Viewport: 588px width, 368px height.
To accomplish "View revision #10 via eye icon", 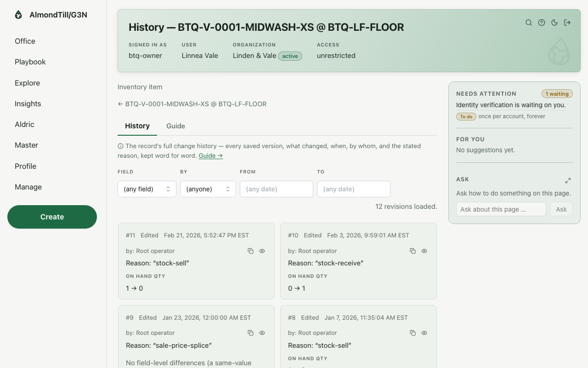I will [424, 251].
